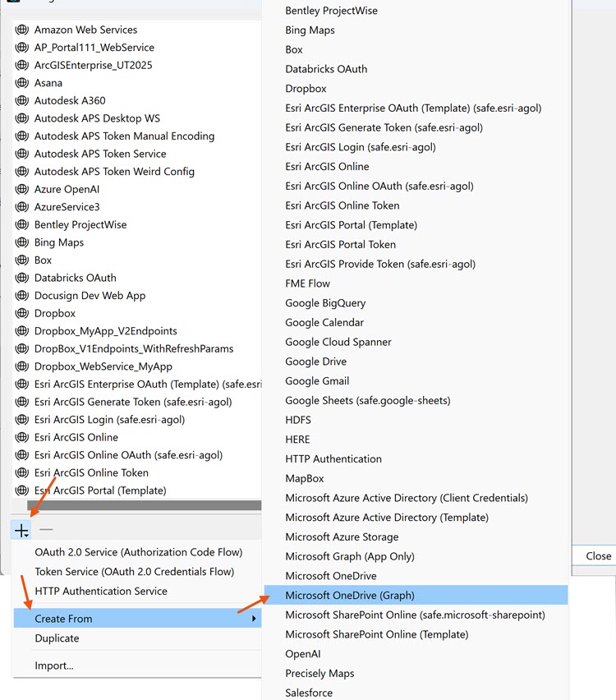Select Salesforce submenu item
The image size is (616, 700).
309,693
